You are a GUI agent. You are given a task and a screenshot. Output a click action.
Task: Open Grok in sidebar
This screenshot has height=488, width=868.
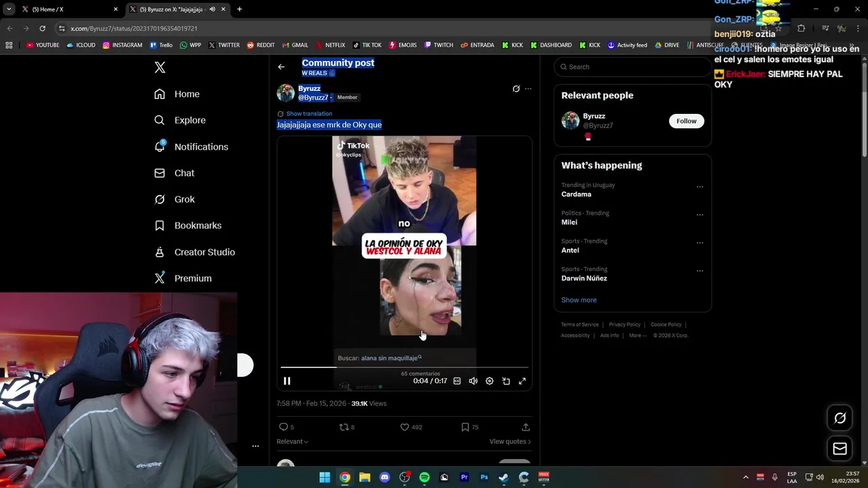click(174, 199)
